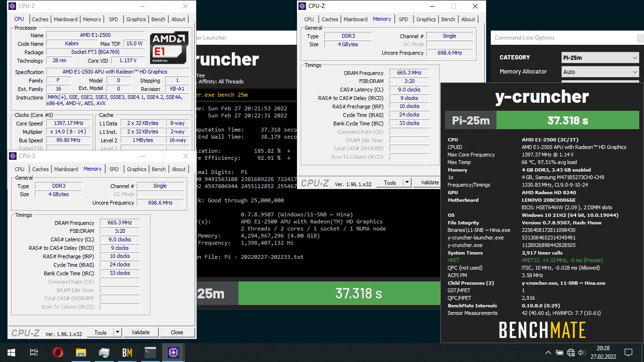Viewport: 644px width, 362px height.
Task: Click DRAM Frequency 665.3 MHz in lower-left window
Action: (120, 223)
